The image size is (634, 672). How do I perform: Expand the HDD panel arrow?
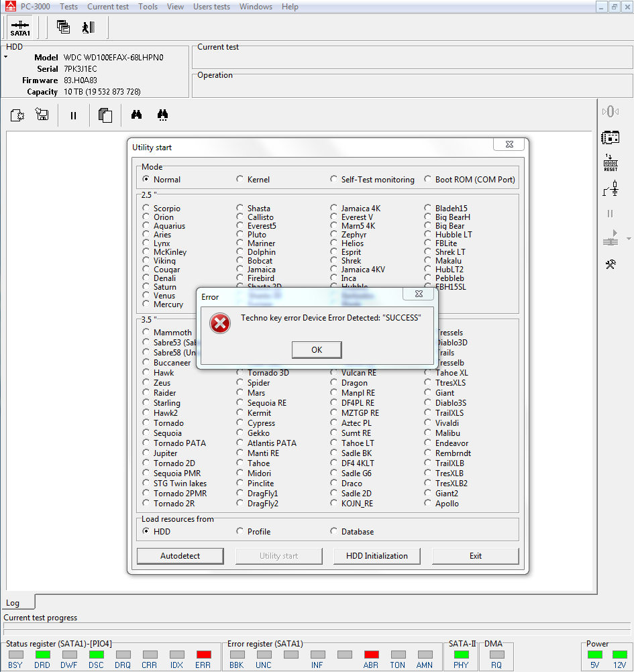point(6,56)
